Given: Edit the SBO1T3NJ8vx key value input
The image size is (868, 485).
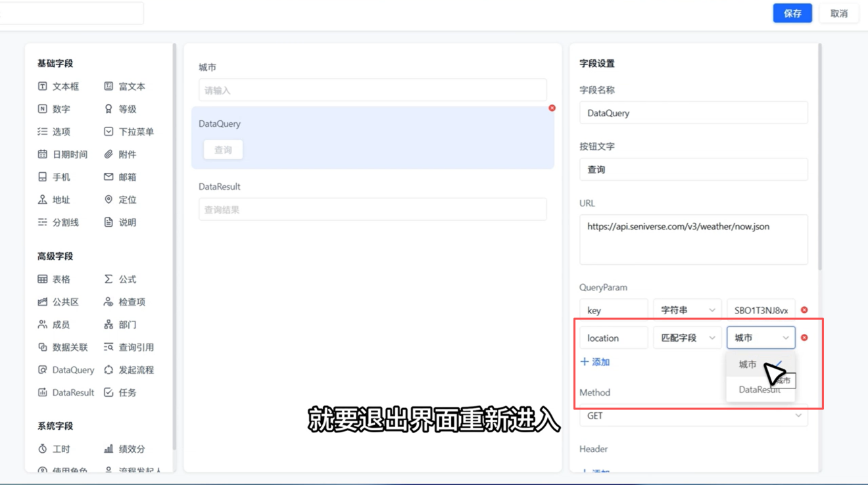Looking at the screenshot, I should (x=761, y=310).
